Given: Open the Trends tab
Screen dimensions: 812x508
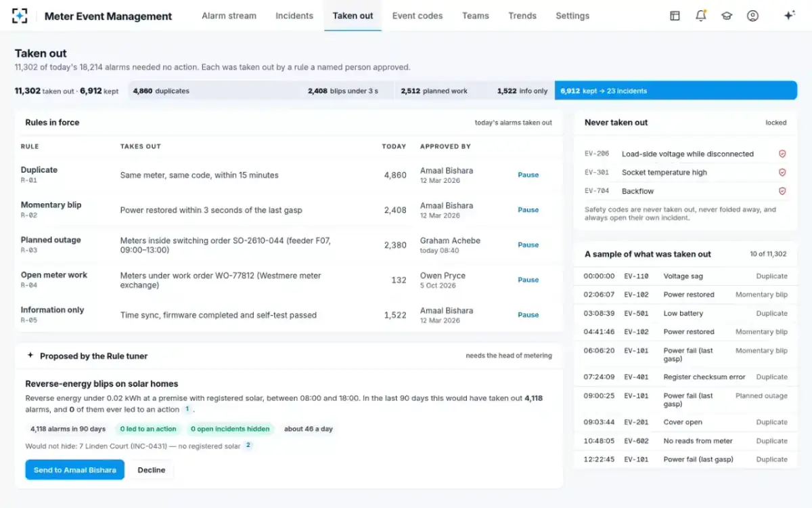Looking at the screenshot, I should (522, 16).
